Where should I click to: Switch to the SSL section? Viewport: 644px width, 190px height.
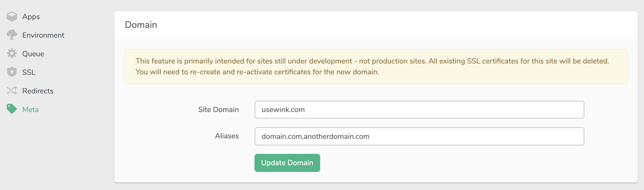point(29,72)
